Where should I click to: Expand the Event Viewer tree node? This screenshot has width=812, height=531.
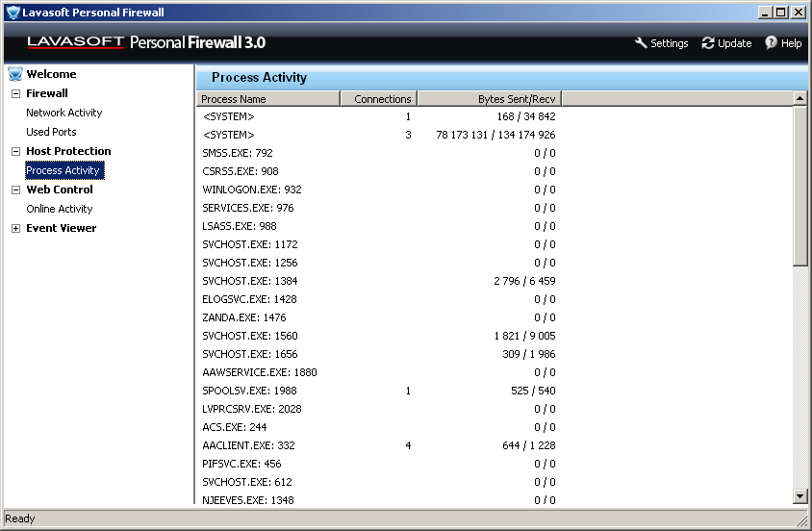coord(15,229)
